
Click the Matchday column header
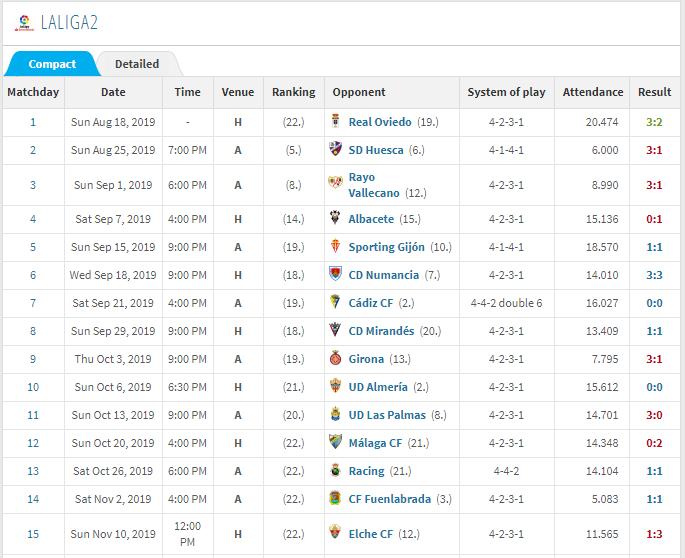pos(33,92)
